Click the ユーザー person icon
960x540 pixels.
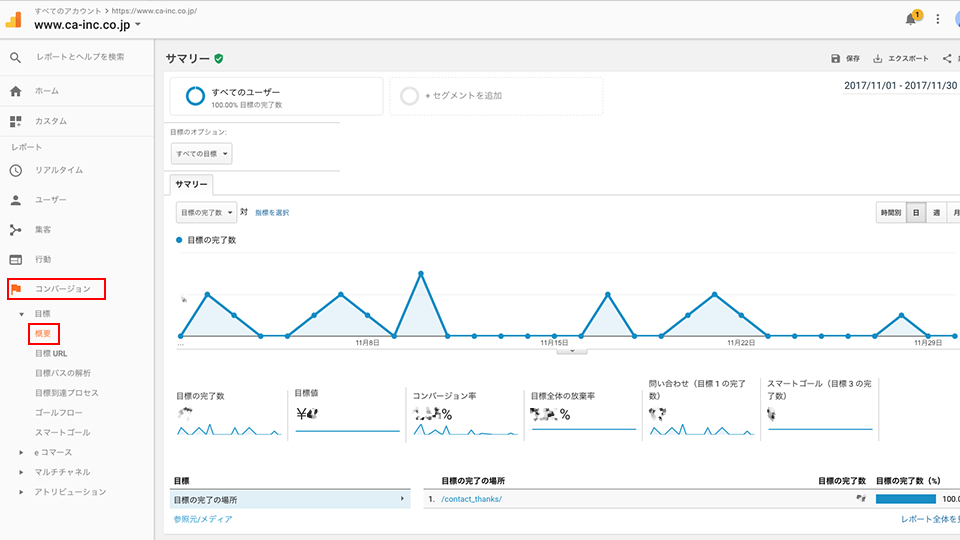pyautogui.click(x=16, y=200)
